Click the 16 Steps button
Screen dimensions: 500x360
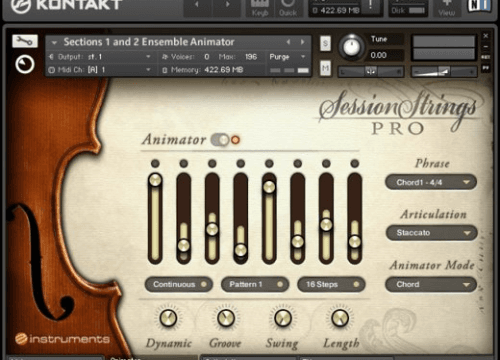(x=331, y=284)
